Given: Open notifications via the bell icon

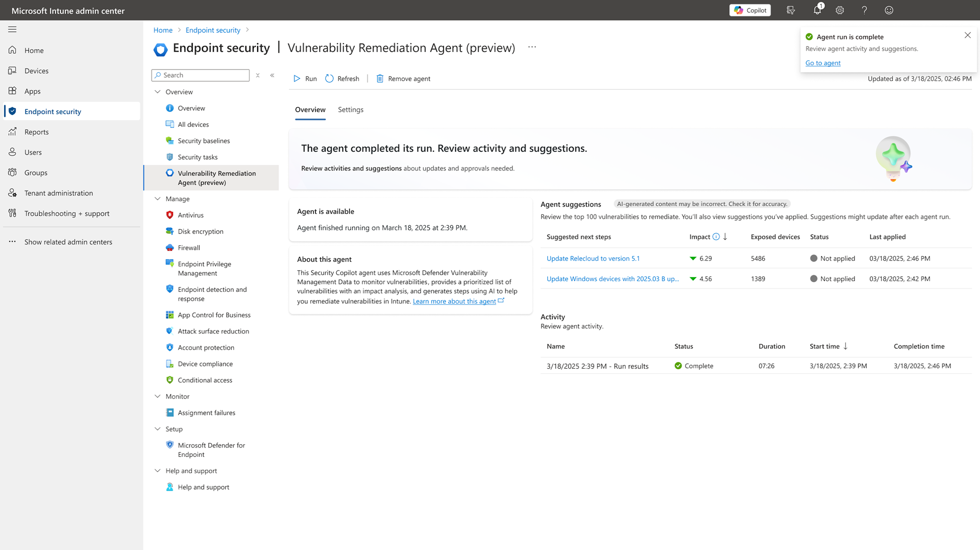Looking at the screenshot, I should click(x=816, y=10).
